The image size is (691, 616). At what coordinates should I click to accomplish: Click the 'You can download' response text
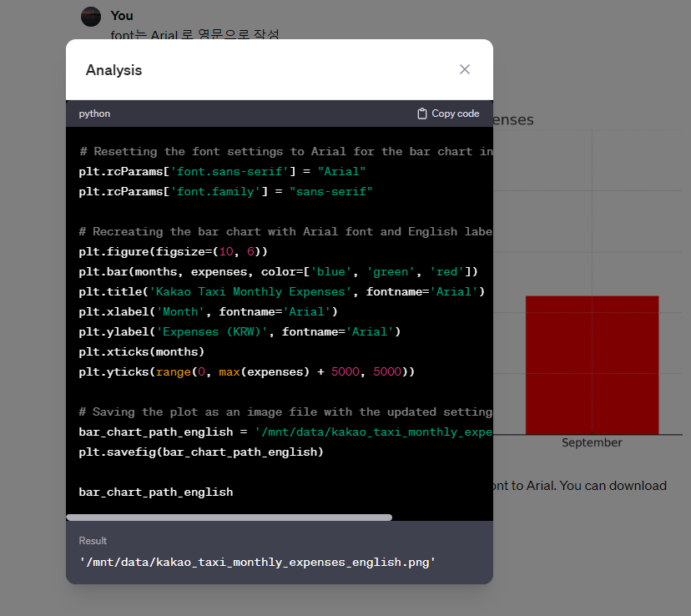(x=613, y=486)
